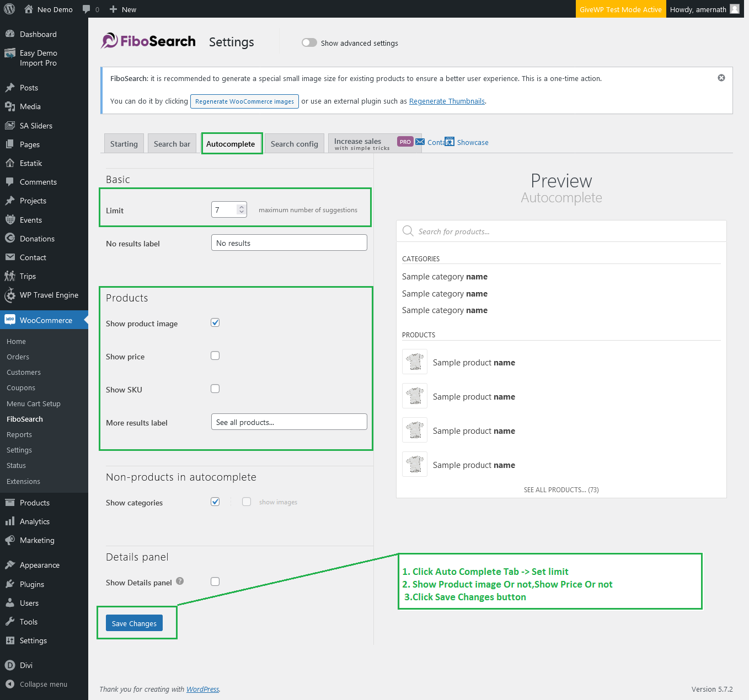Uncheck the Show categories checkbox
Screen dimensions: 749x700
click(x=215, y=502)
